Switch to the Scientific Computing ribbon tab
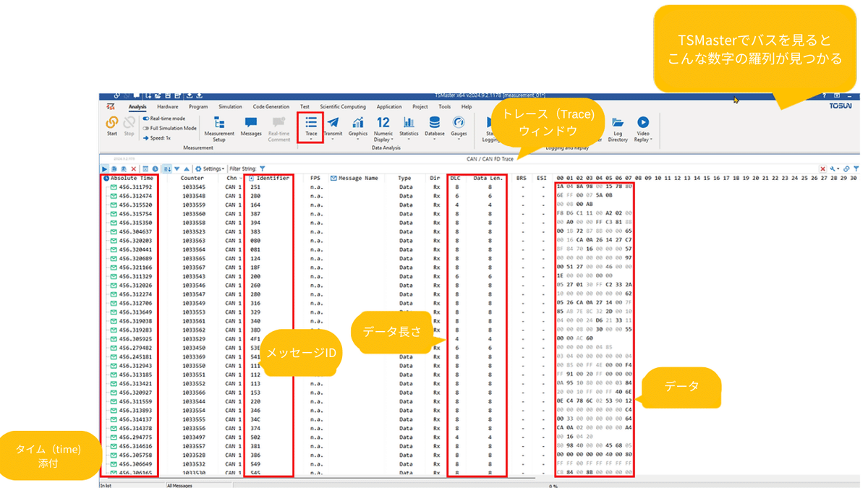 click(343, 106)
